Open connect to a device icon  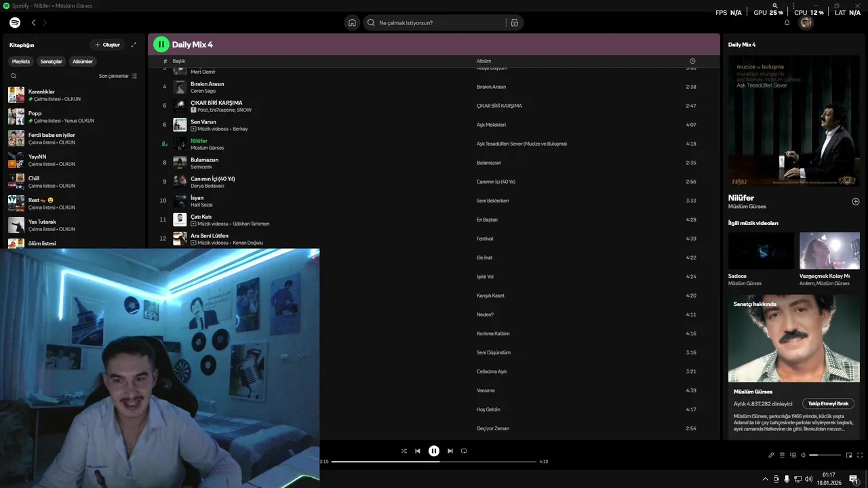(x=793, y=455)
